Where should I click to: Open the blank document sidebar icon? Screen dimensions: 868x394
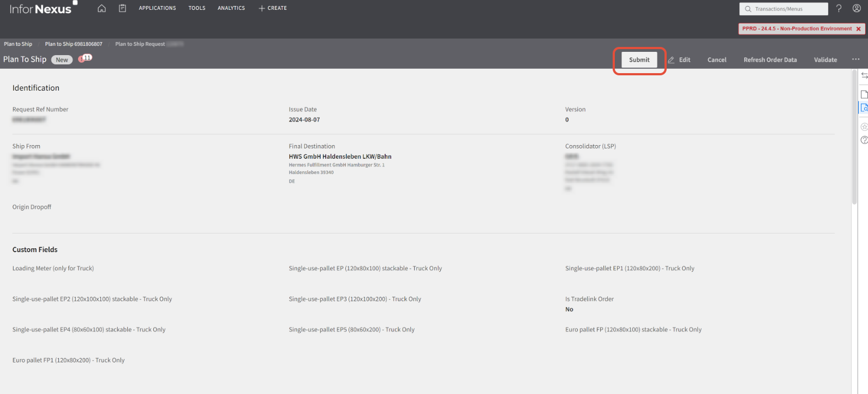click(864, 94)
